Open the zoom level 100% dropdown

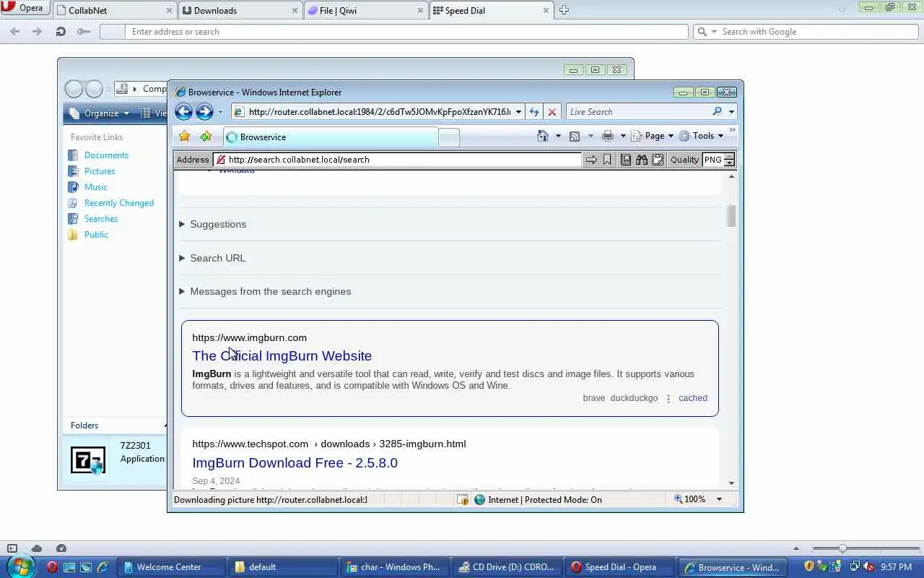tap(719, 499)
